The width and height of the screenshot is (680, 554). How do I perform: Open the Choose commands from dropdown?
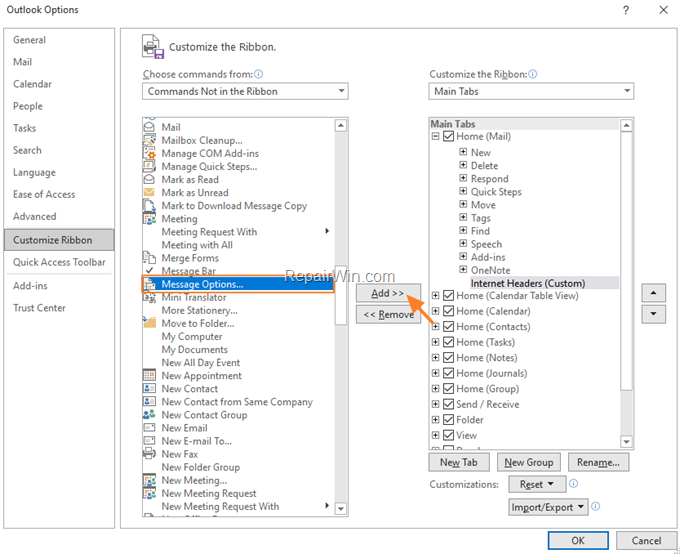tap(245, 91)
